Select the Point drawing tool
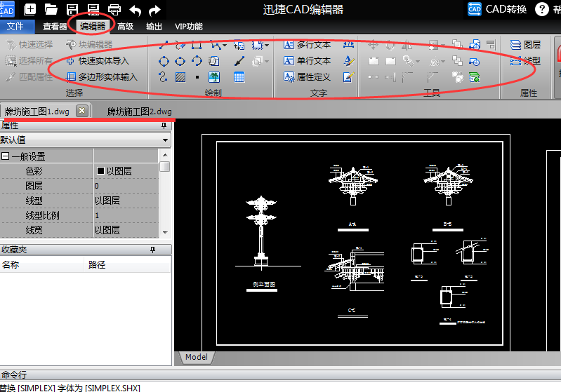Screen dimensions: 561x392 click(197, 77)
